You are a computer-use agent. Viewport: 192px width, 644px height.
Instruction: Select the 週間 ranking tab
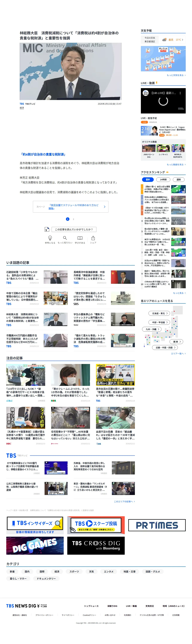pyautogui.click(x=179, y=179)
